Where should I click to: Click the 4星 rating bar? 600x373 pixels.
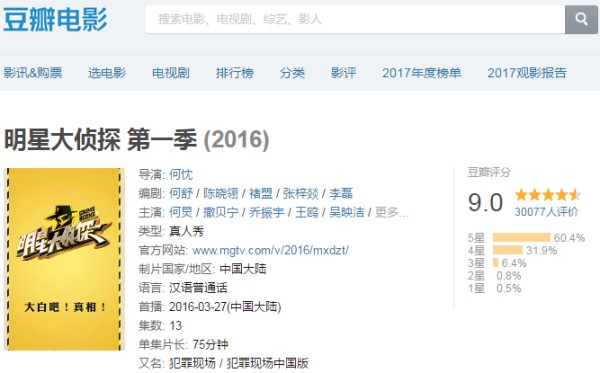pyautogui.click(x=507, y=250)
